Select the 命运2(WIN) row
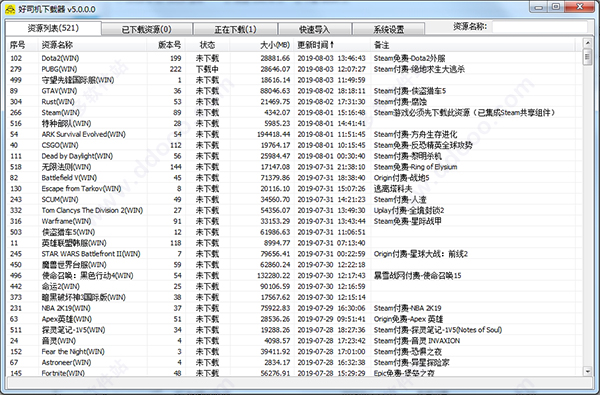 point(295,286)
